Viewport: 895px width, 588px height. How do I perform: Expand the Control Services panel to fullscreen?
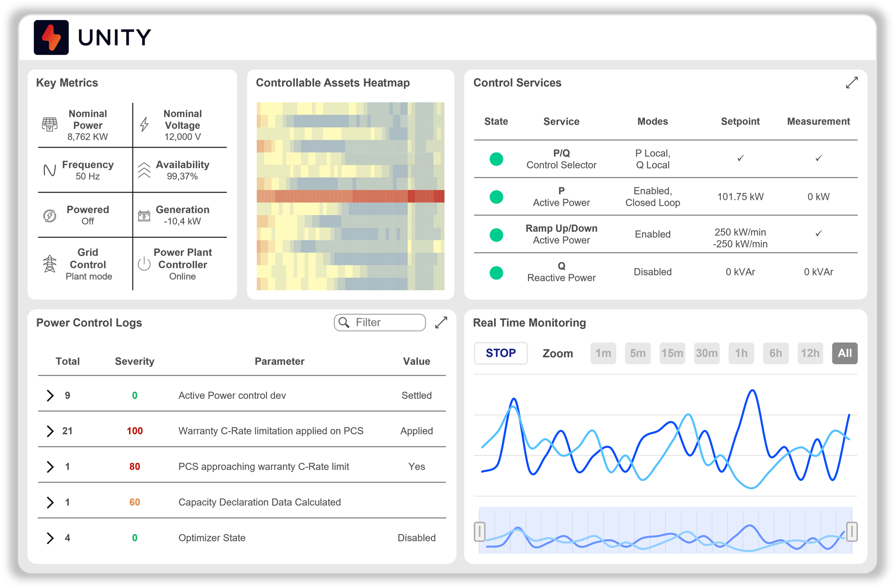(x=852, y=83)
